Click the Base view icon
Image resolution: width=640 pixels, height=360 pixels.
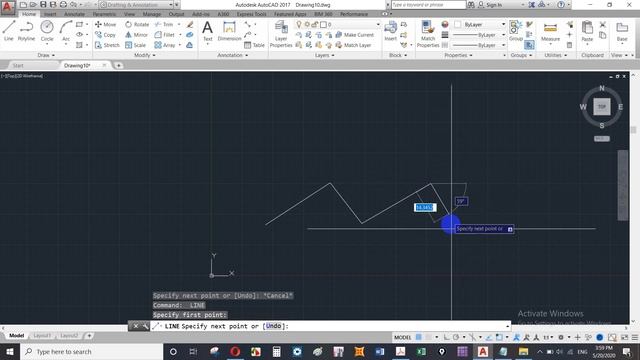pyautogui.click(x=622, y=32)
